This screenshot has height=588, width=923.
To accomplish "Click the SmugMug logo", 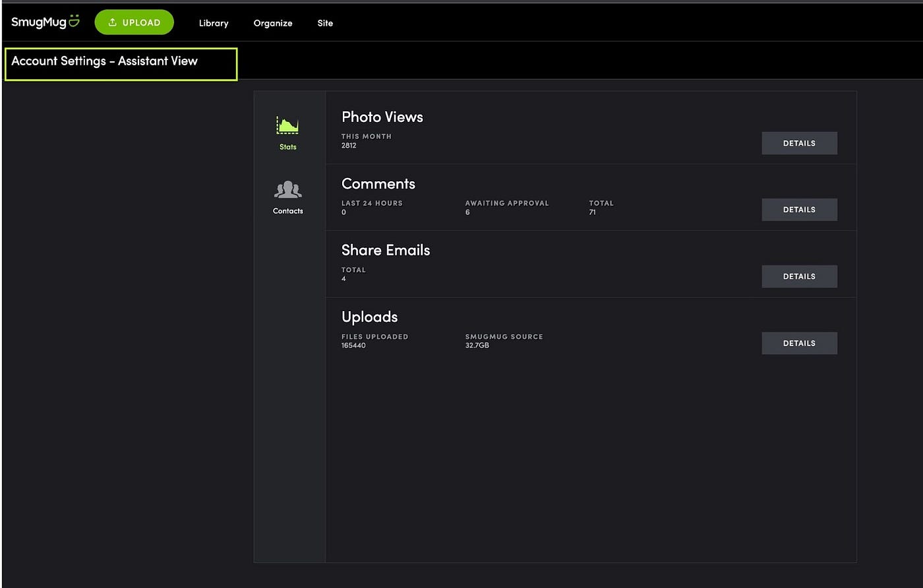I will pyautogui.click(x=45, y=22).
